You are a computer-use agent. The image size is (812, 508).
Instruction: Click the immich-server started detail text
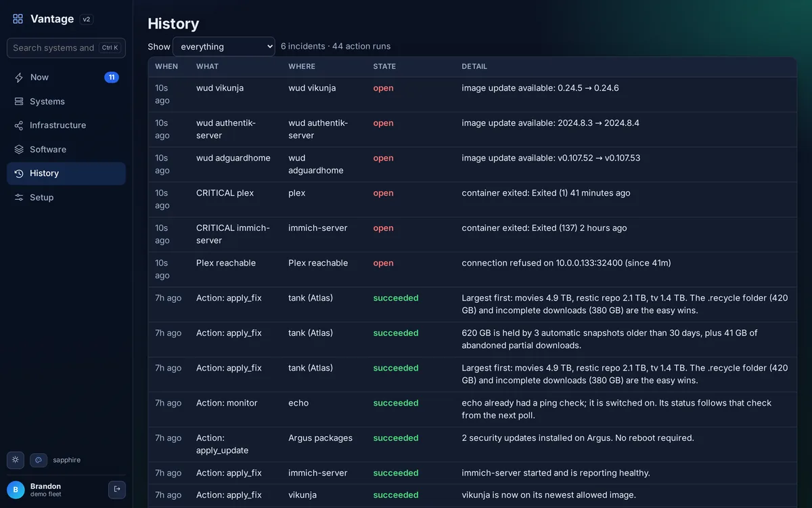pos(556,473)
